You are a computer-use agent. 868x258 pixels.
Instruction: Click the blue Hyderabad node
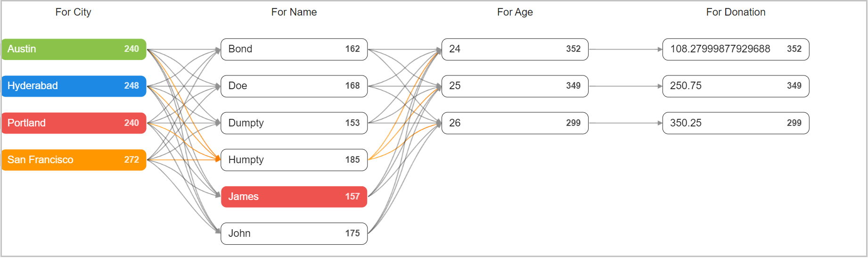click(74, 86)
